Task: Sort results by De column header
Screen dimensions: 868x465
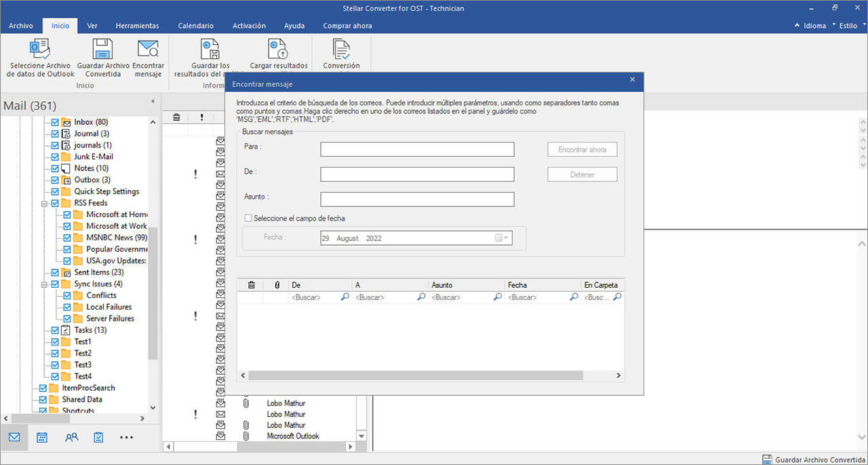Action: click(x=320, y=285)
